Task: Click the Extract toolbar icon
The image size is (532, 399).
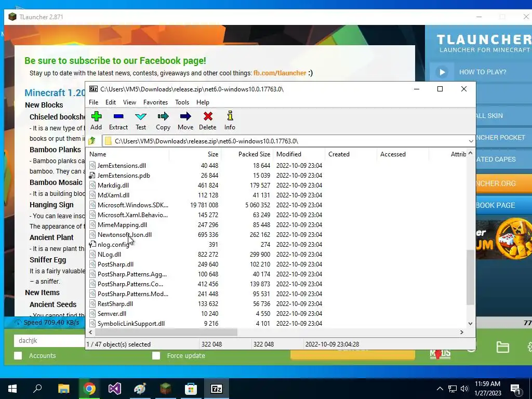Action: 118,116
